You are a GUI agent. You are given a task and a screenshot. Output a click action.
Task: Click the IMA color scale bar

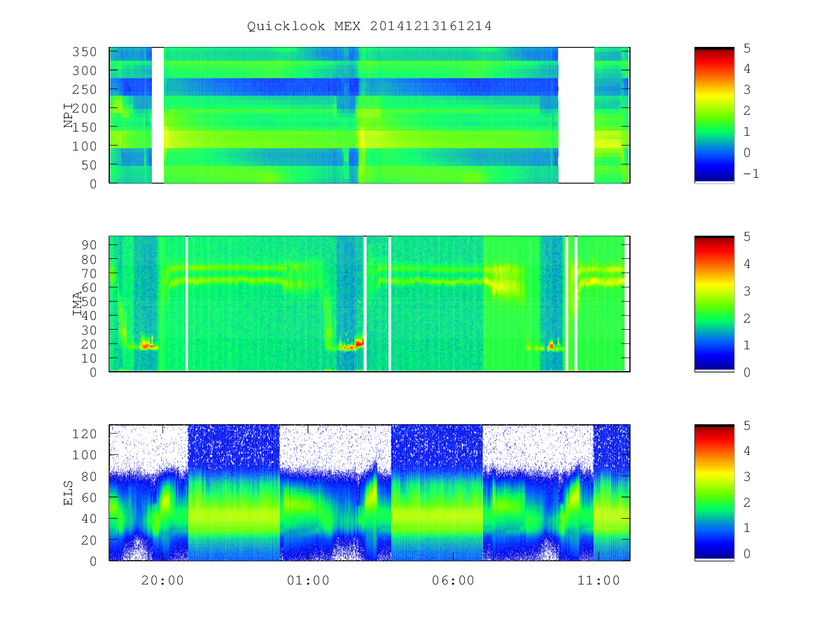coord(714,304)
